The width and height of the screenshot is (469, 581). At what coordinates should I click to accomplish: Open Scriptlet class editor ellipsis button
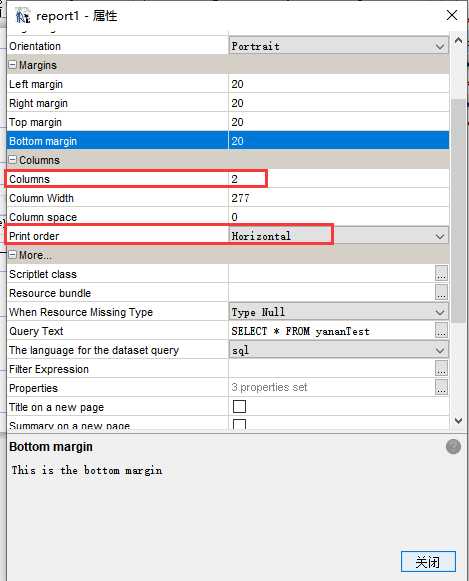pyautogui.click(x=441, y=274)
